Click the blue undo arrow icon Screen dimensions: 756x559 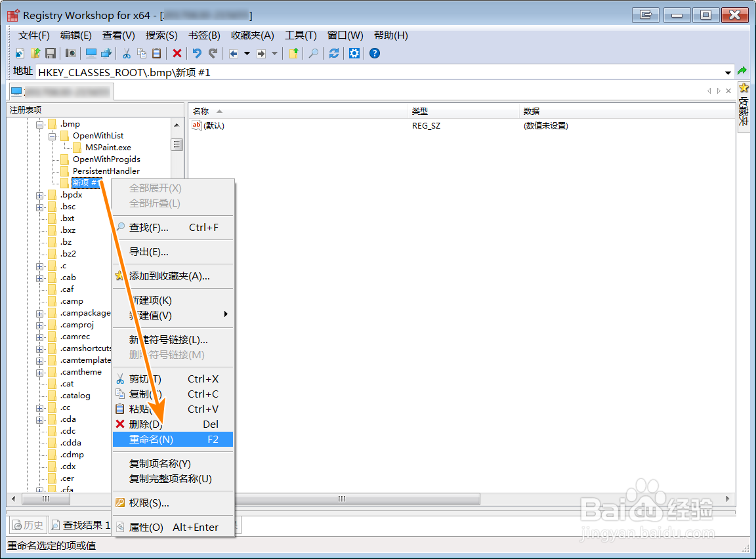197,54
